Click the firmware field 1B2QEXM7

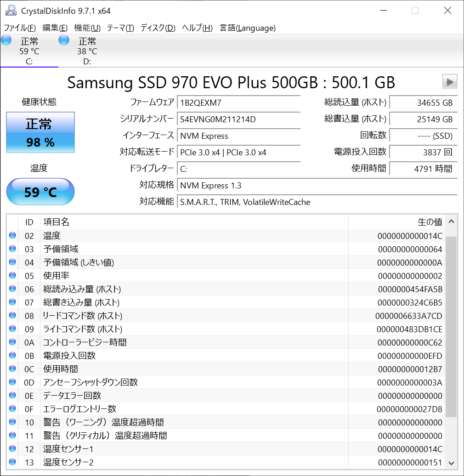[238, 102]
